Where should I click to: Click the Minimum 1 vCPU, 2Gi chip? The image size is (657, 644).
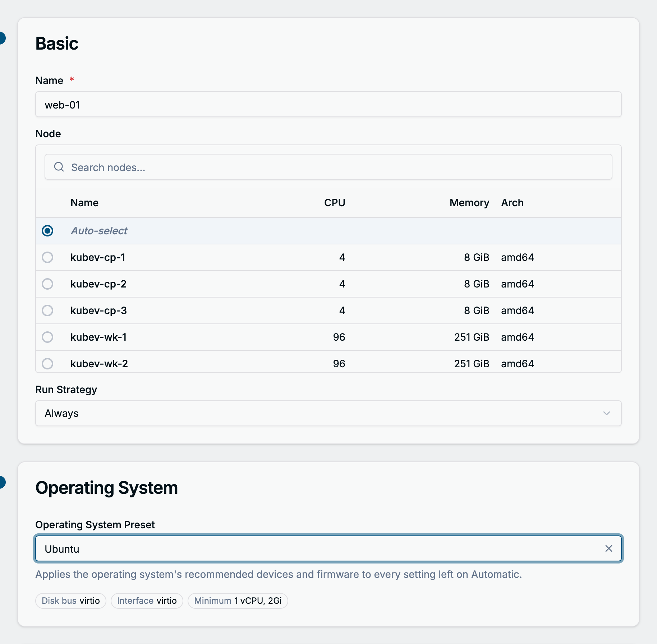tap(238, 601)
